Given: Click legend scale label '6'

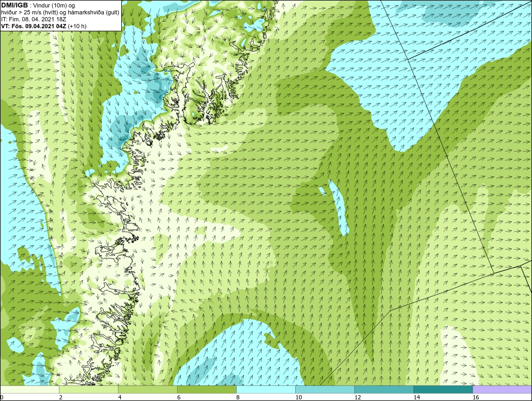Looking at the screenshot, I should (178, 397).
